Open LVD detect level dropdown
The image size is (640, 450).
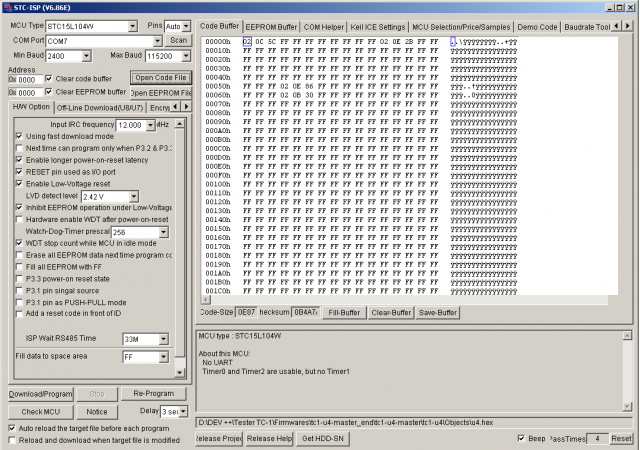(134, 196)
